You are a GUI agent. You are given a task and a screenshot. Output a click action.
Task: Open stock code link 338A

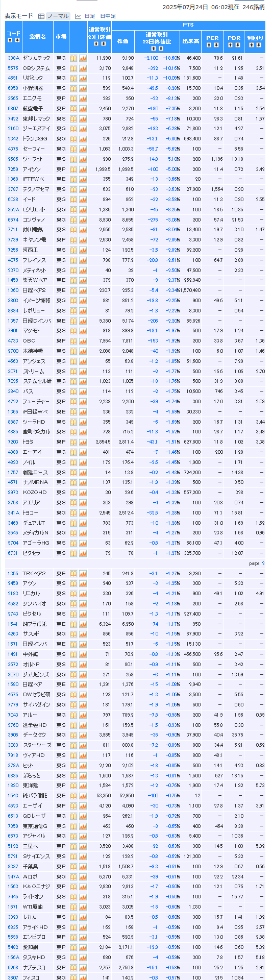click(x=13, y=58)
